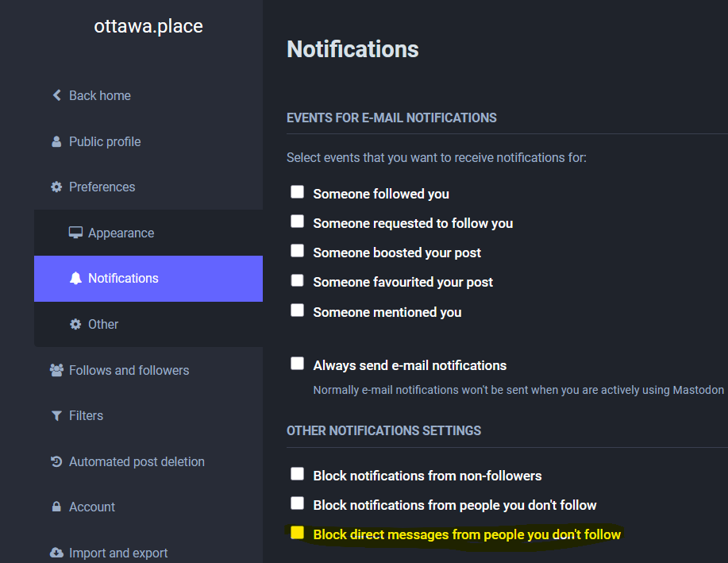Check "Block direct messages from people you don't follow"

[298, 533]
